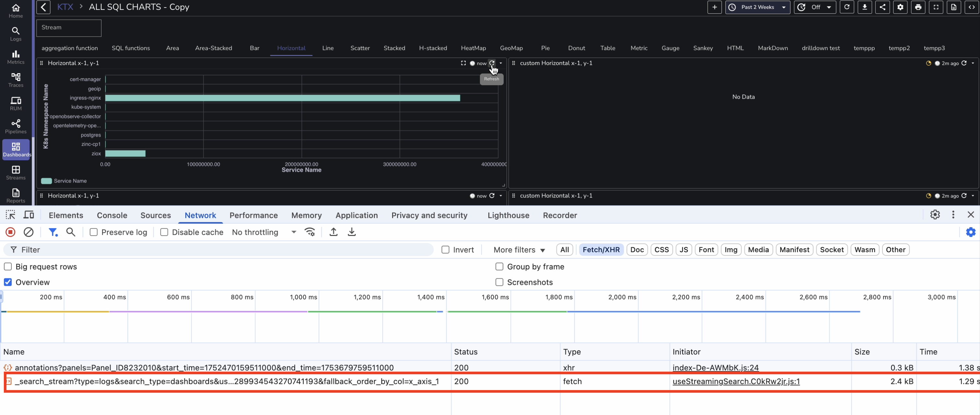Open dashboard settings gear icon

point(900,7)
